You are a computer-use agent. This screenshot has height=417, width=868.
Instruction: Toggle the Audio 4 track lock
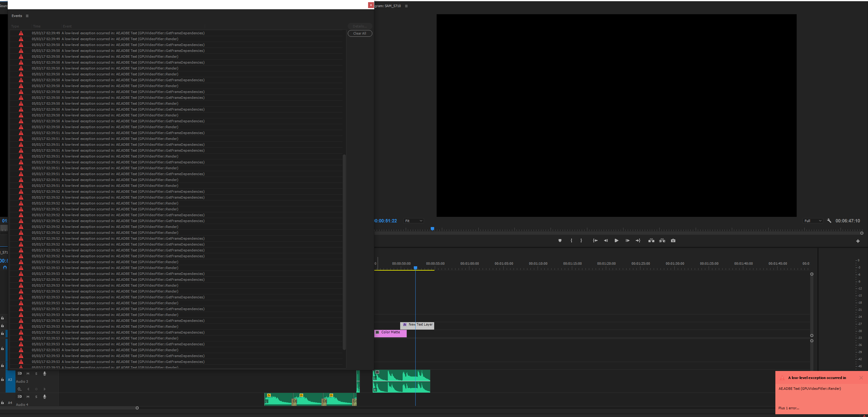coord(3,403)
